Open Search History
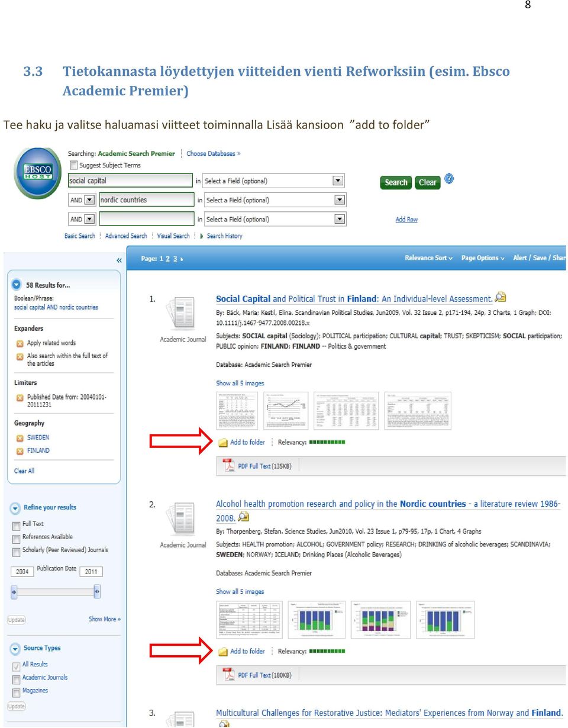This screenshot has width=568, height=728. click(224, 236)
